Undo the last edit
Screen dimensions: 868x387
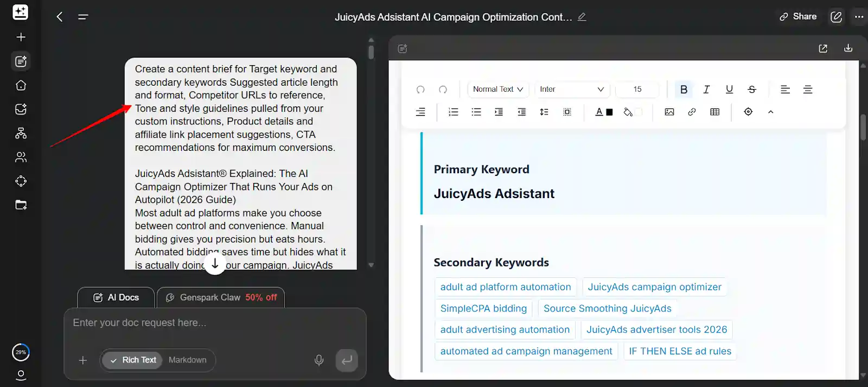420,90
